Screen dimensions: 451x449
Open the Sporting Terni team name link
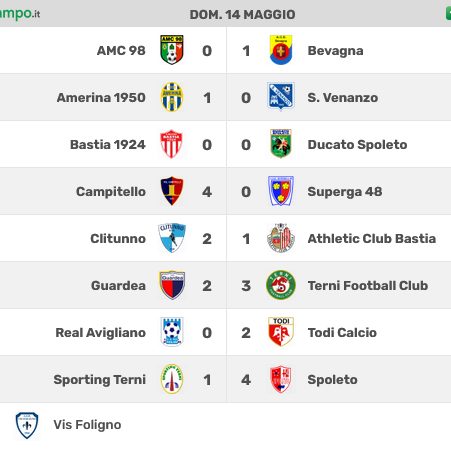coord(100,380)
